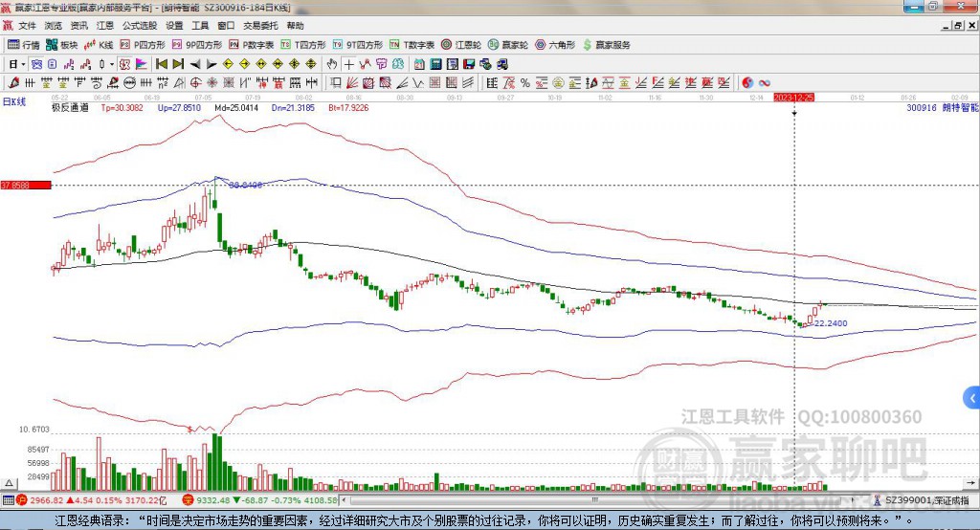Click the yin-yang icon

point(747,82)
